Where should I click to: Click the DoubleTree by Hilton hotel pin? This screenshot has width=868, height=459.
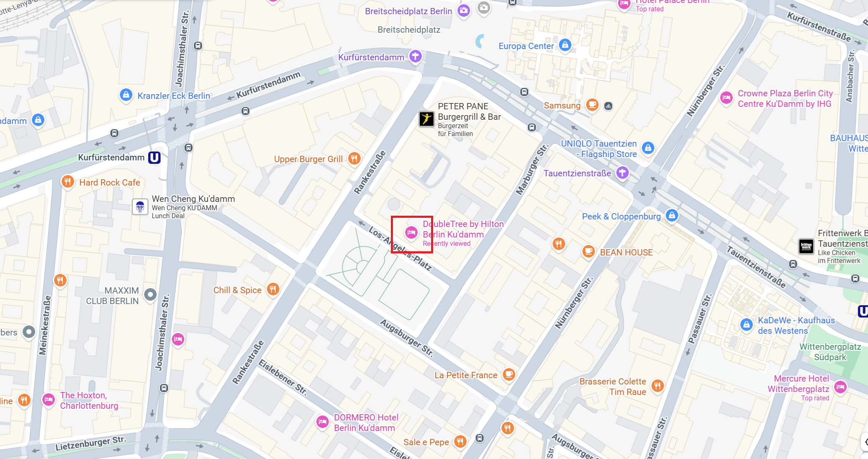coord(411,232)
